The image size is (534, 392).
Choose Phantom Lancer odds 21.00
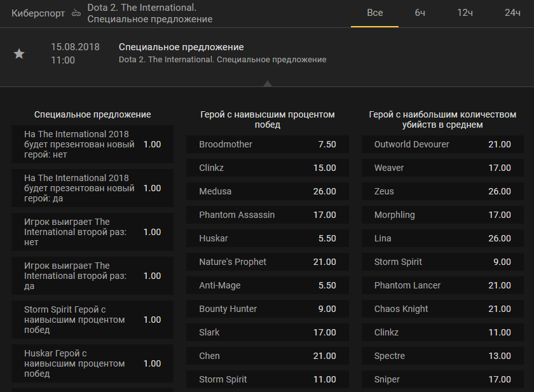[x=442, y=285]
